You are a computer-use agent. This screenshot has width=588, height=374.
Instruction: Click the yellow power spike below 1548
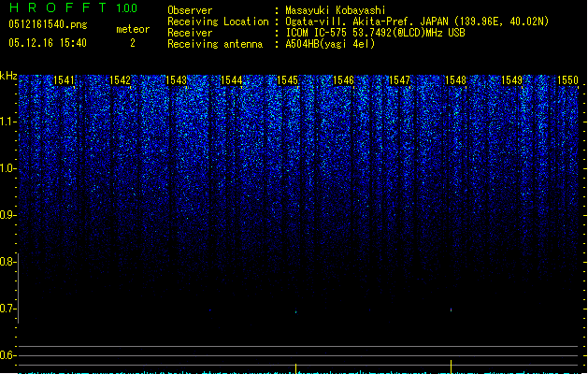[x=452, y=364]
